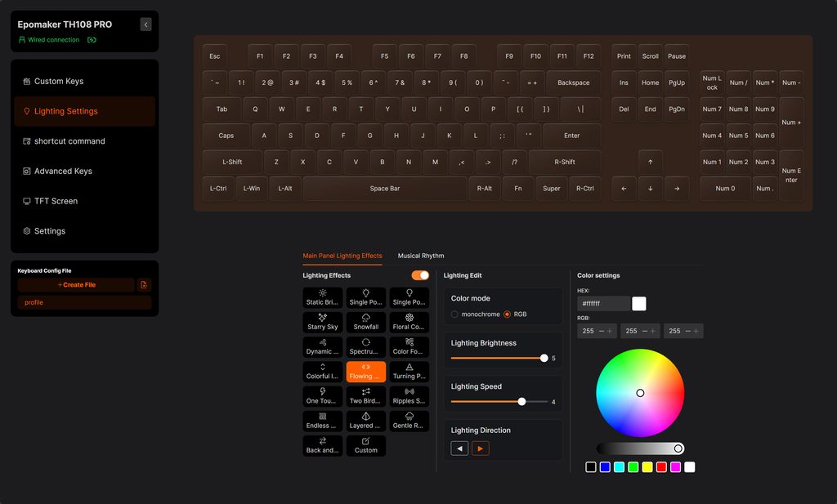
Task: Select the profile config file
Action: coord(84,302)
